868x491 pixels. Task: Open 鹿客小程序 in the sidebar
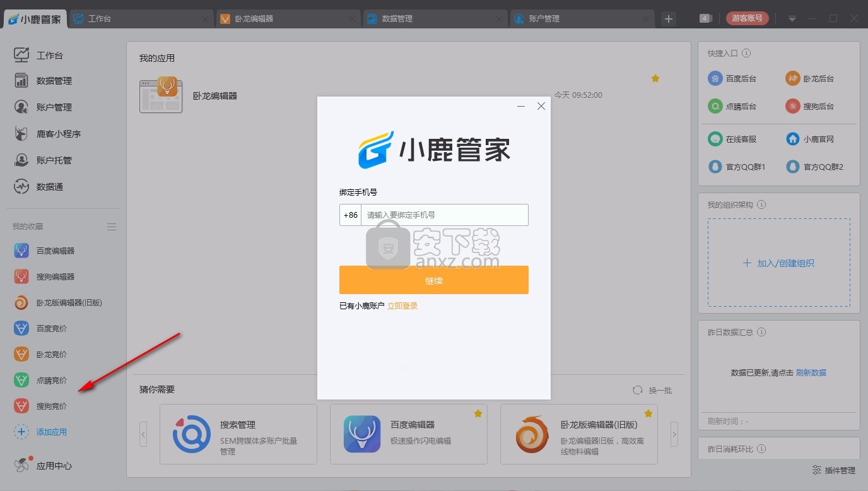pos(47,134)
